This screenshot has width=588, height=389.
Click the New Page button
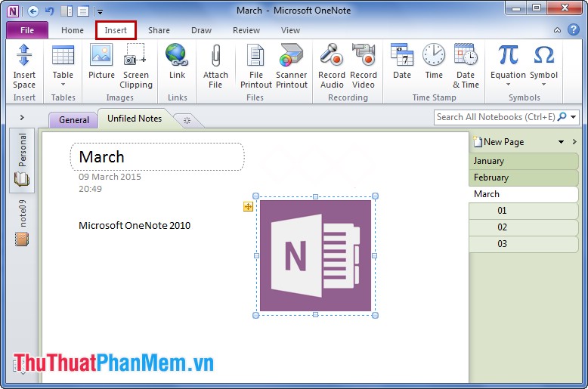tap(499, 142)
